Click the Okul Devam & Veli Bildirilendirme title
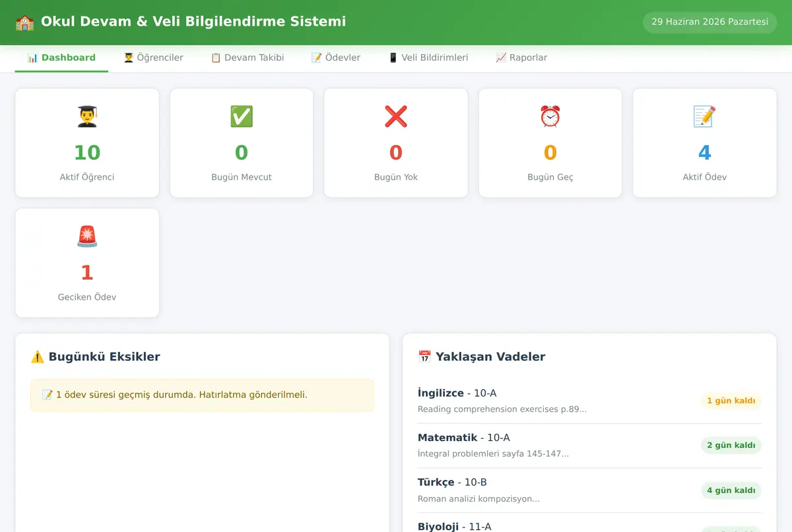 (193, 22)
